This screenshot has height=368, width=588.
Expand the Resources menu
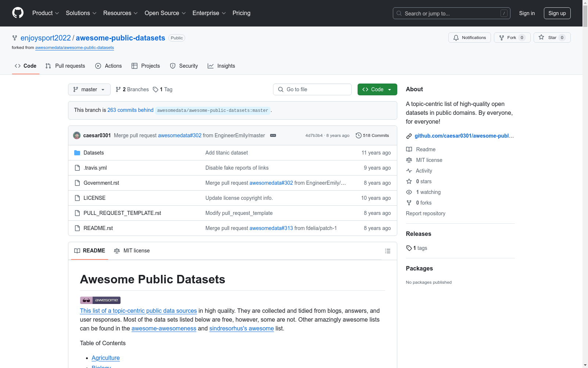tap(121, 13)
